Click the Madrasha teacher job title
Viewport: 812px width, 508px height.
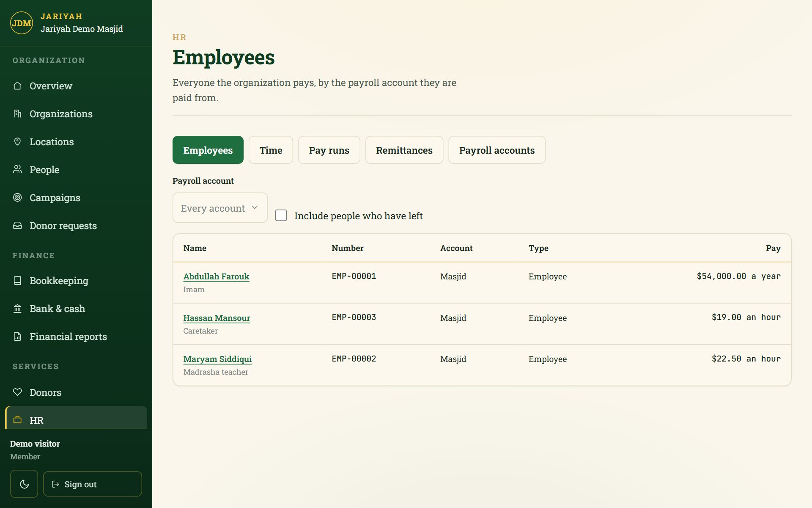click(216, 372)
